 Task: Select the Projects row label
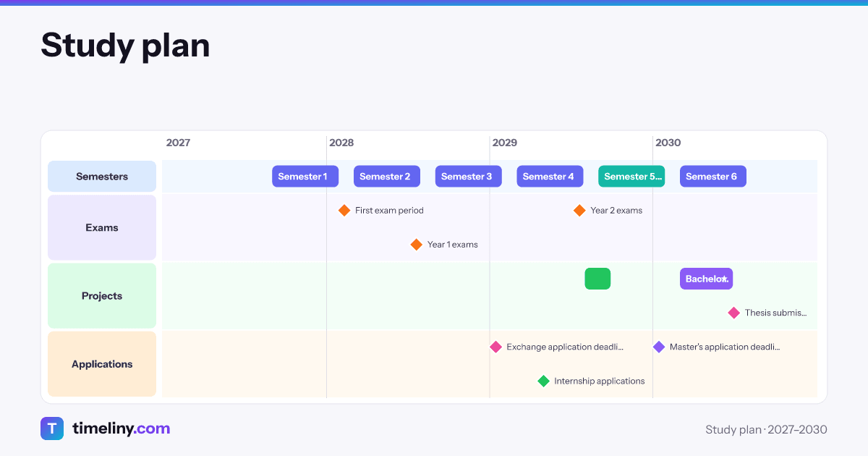tap(102, 296)
